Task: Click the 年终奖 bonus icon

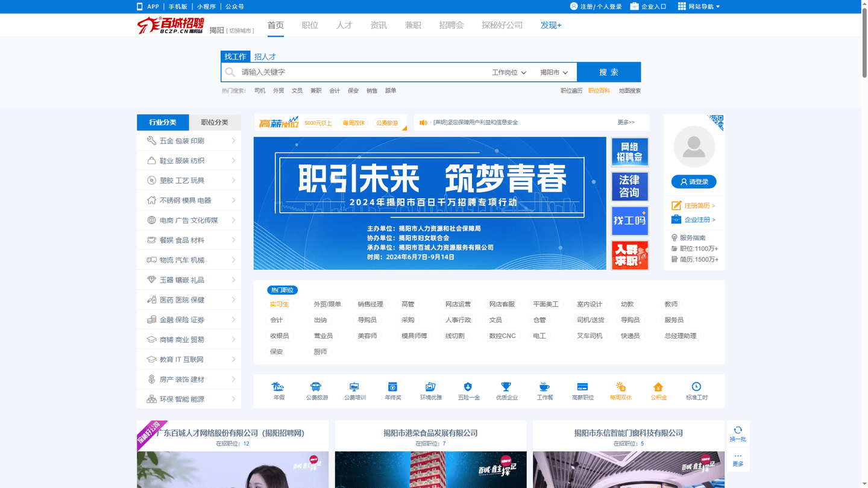Action: [392, 387]
